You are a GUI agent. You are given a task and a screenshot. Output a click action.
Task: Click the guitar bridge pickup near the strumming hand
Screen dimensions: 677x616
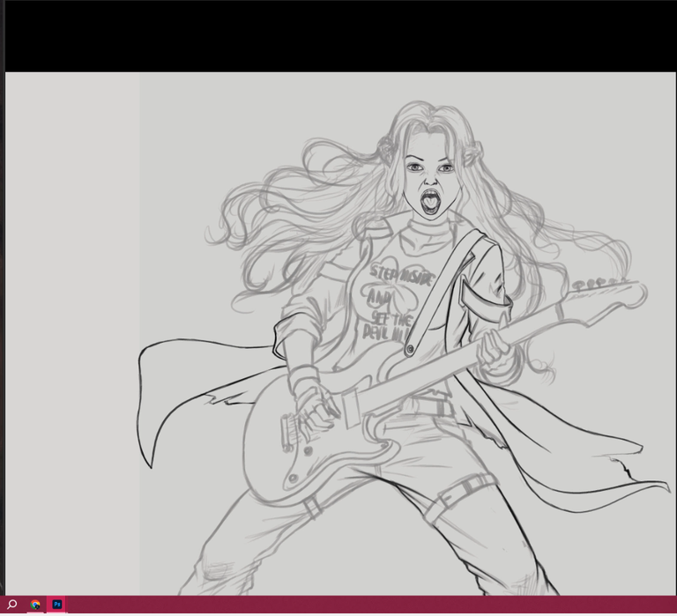289,431
